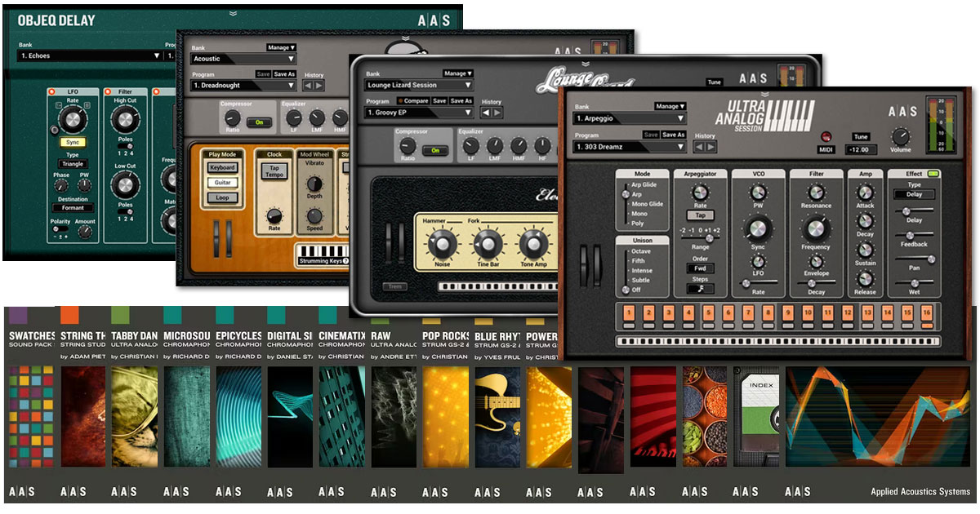This screenshot has height=514, width=980.
Task: Open the arpeggiator Order dropdown showing Fwd
Action: tap(701, 268)
